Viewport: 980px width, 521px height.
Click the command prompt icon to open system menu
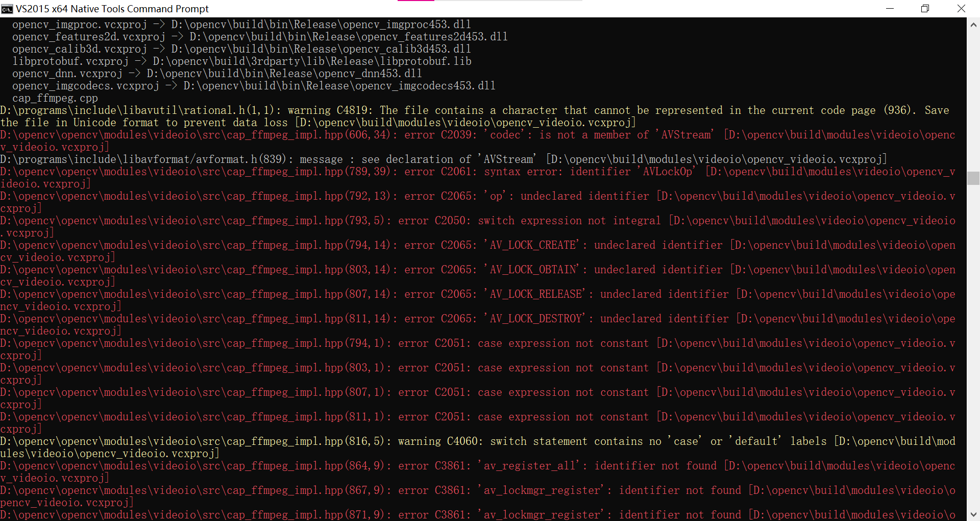pos(7,9)
